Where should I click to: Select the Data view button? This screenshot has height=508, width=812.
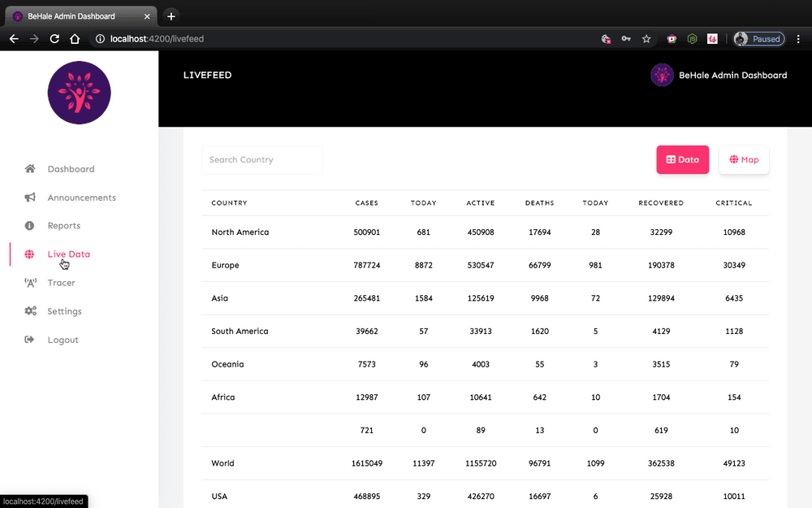pyautogui.click(x=682, y=159)
